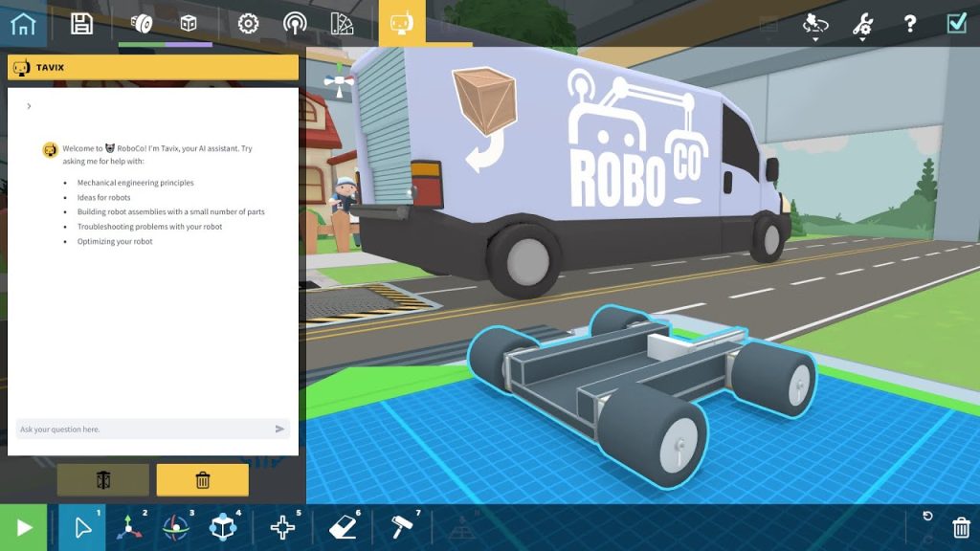Screen dimensions: 980x551
Task: Open the wrench tools dropdown
Action: (x=862, y=26)
